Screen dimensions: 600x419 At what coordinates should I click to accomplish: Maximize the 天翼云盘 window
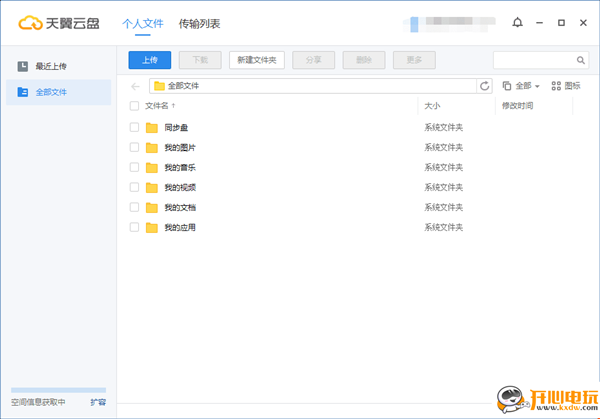[561, 23]
